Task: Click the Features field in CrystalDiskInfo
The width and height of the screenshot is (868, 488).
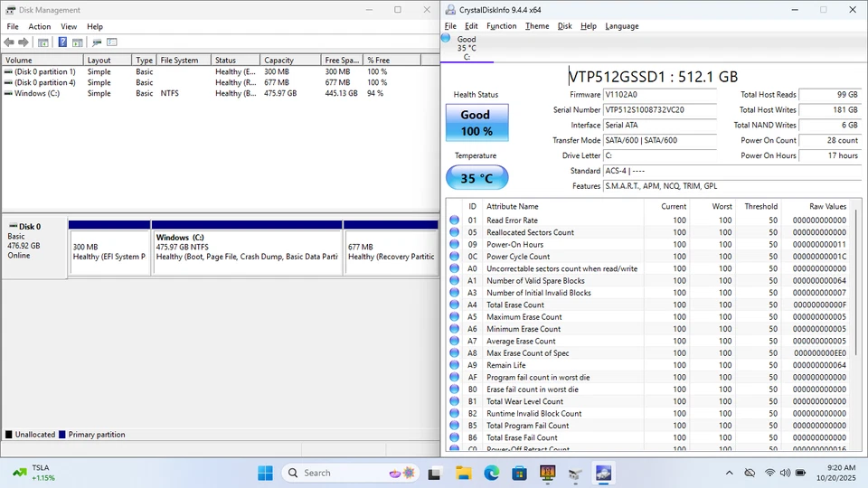Action: click(x=732, y=186)
